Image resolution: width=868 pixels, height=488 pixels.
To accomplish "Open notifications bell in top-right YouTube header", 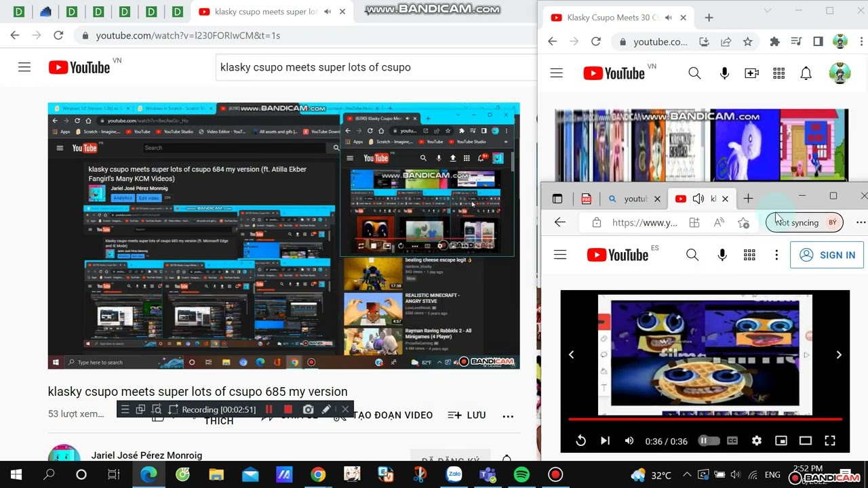I will pos(806,73).
